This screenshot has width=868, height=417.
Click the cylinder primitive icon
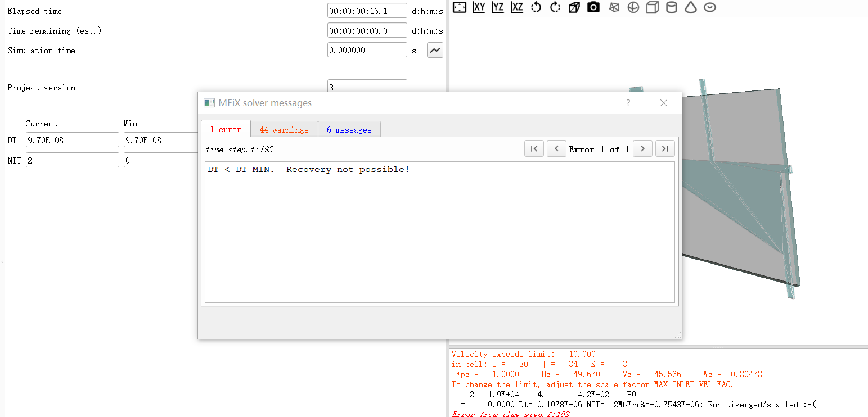click(x=671, y=7)
